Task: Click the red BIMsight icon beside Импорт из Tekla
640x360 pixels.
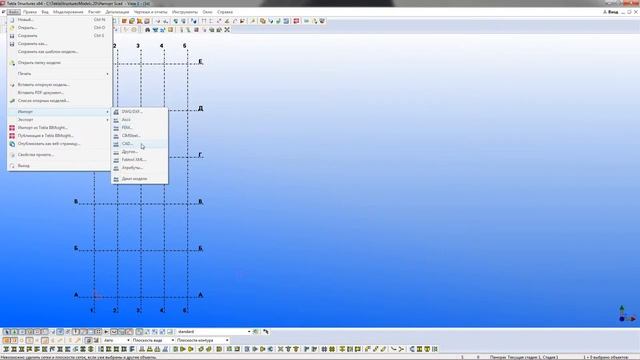Action: pos(12,128)
